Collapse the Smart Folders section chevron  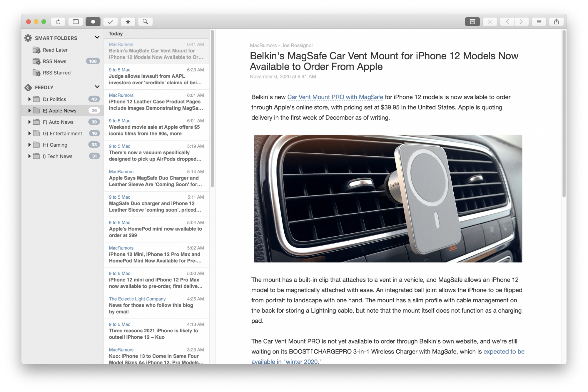pos(97,37)
